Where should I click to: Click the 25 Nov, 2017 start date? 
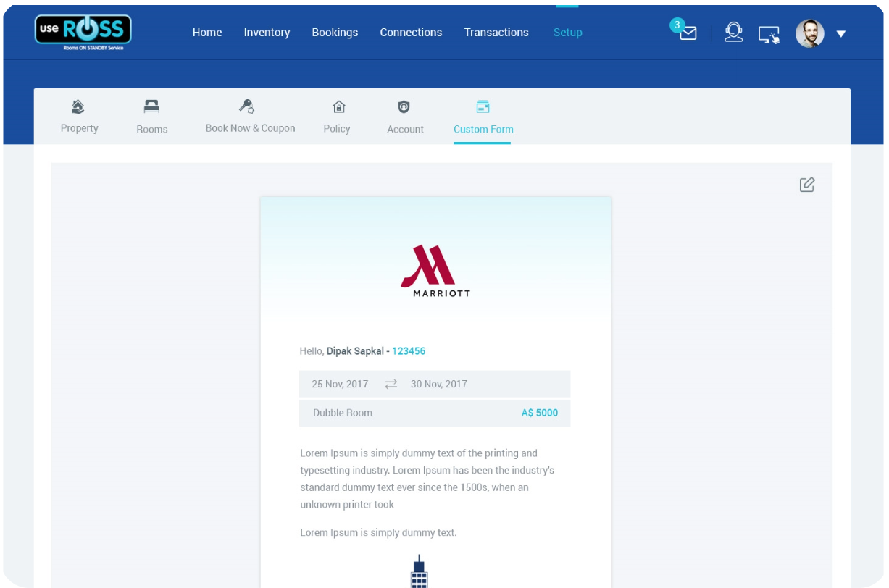tap(340, 384)
